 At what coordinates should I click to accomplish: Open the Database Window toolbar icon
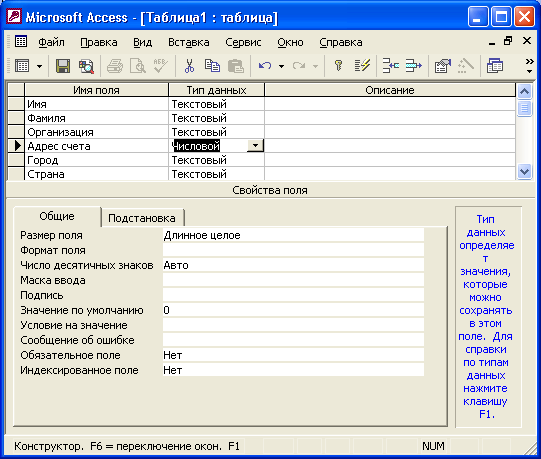coord(495,66)
